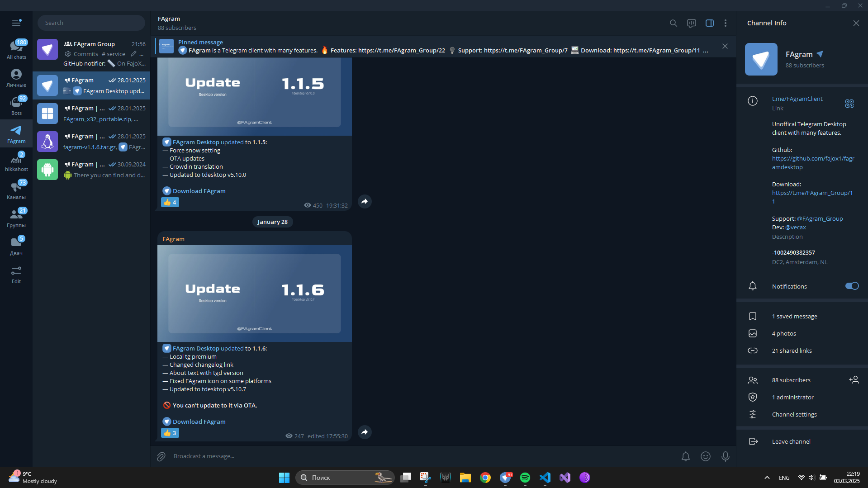The height and width of the screenshot is (488, 868).
Task: Open chat with FAgram_x32_portable.zip preview
Action: pos(91,114)
